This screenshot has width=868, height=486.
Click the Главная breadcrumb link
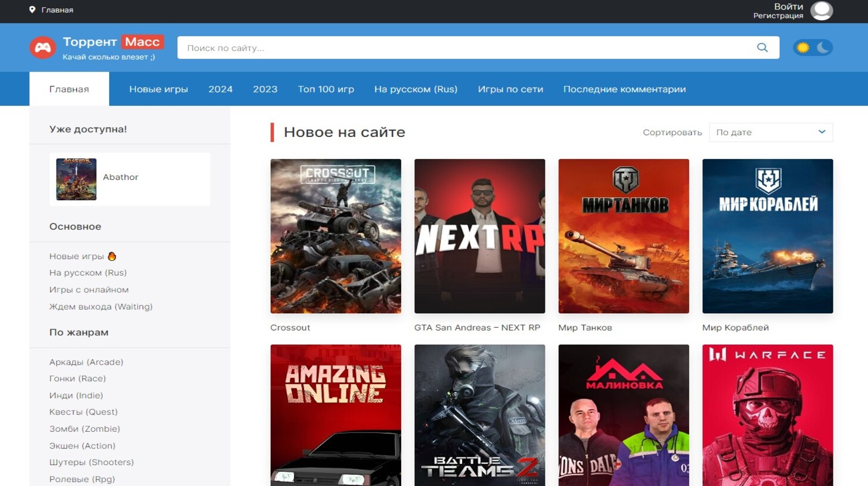point(57,10)
